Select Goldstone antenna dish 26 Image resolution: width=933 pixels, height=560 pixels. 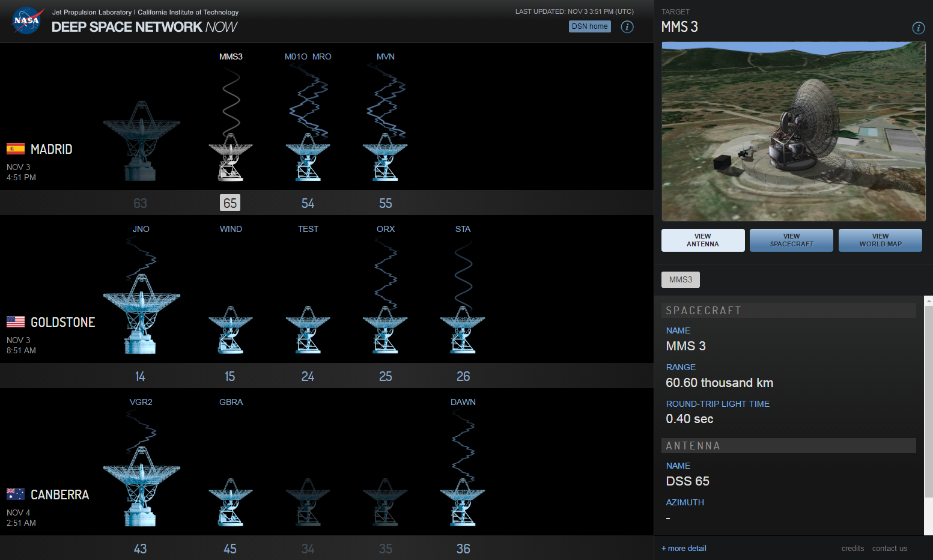463,330
